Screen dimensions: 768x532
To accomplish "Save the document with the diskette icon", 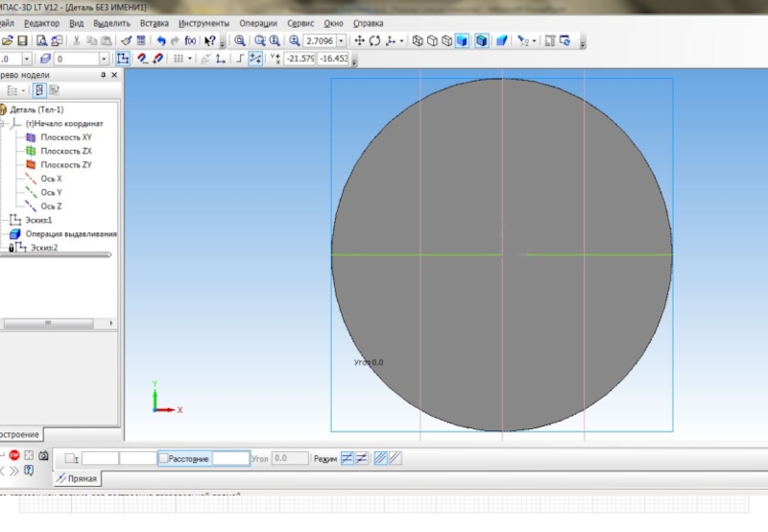I will pos(22,40).
